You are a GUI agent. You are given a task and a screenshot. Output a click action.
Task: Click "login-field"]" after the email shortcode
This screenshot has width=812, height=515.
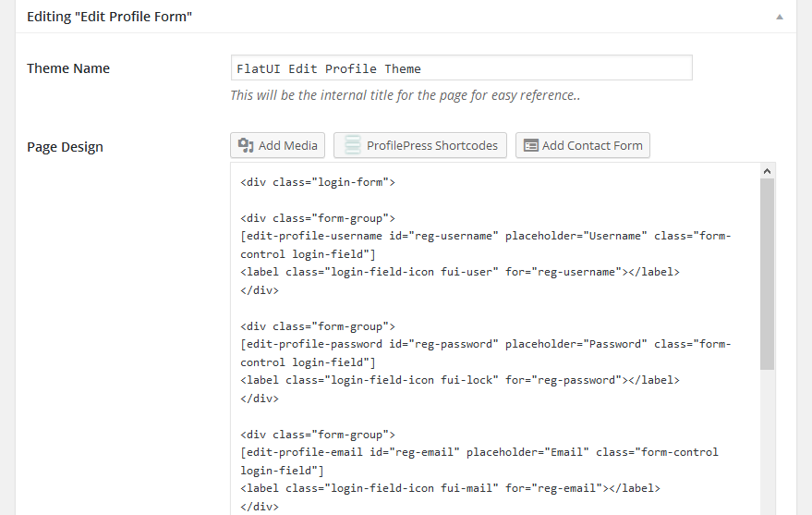282,471
